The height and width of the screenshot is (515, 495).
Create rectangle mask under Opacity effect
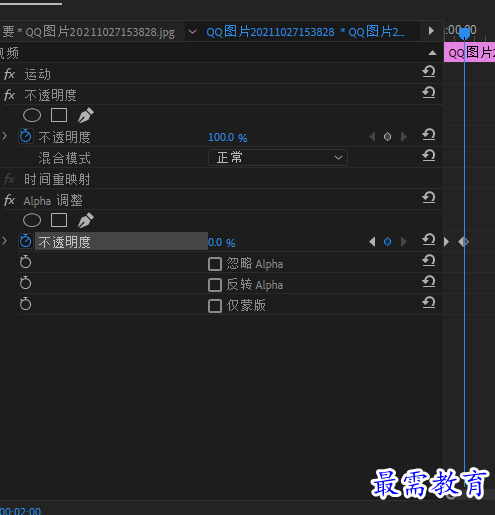pyautogui.click(x=59, y=115)
